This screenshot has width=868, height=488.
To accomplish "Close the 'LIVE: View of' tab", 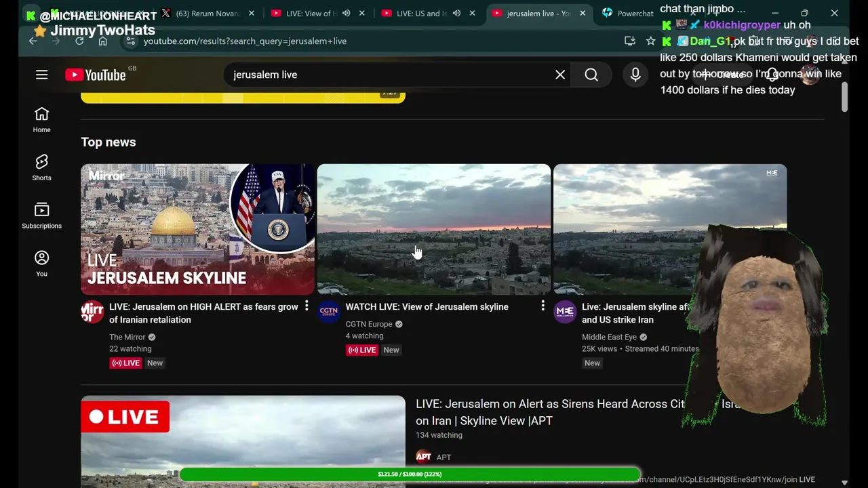I will (x=362, y=13).
